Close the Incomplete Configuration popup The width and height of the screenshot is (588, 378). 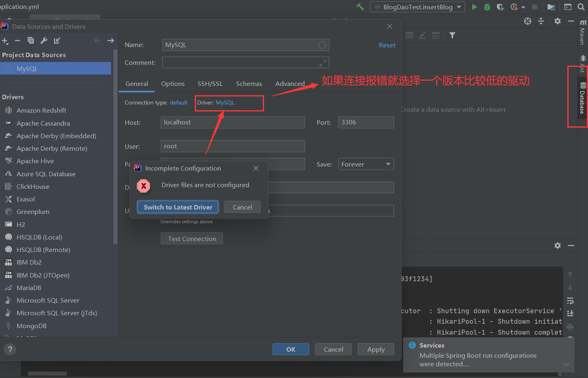click(256, 168)
